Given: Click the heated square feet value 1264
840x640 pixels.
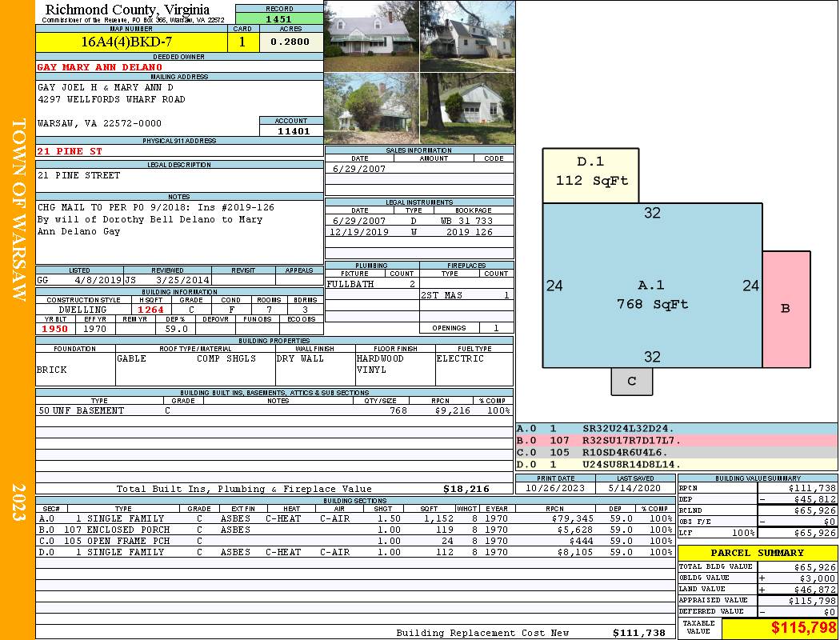Looking at the screenshot, I should 150,310.
